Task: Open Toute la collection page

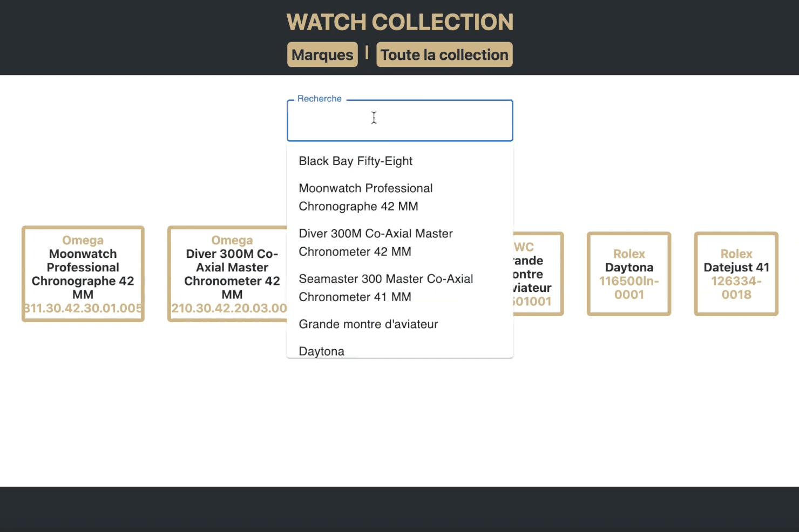Action: [444, 54]
